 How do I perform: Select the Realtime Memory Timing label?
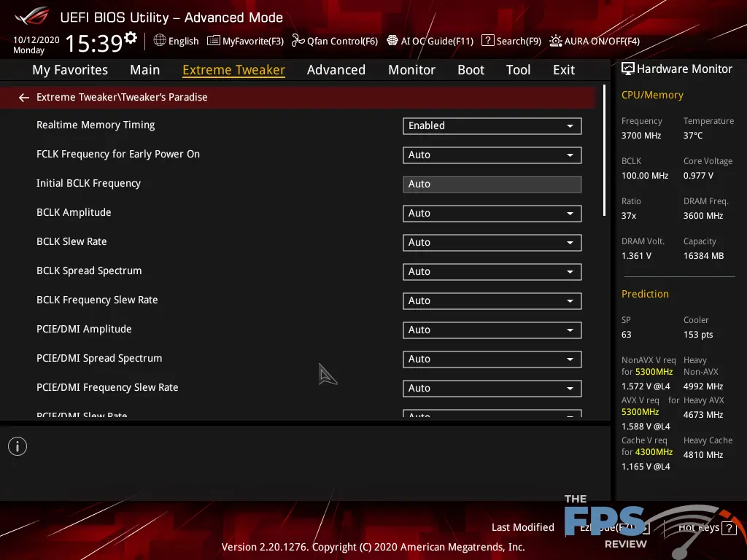(x=96, y=125)
